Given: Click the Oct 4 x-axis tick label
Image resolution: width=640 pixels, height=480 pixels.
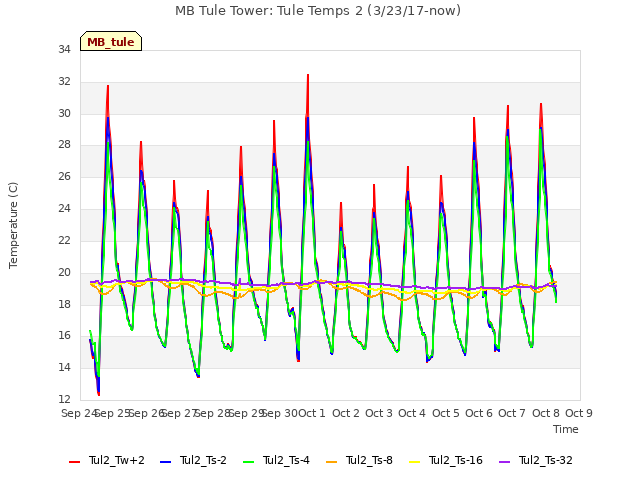Looking at the screenshot, I should [412, 413].
